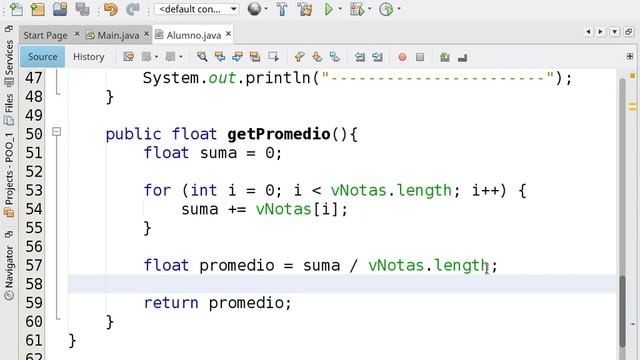This screenshot has height=360, width=640.
Task: Click the New Project icon
Action: pos(38,9)
